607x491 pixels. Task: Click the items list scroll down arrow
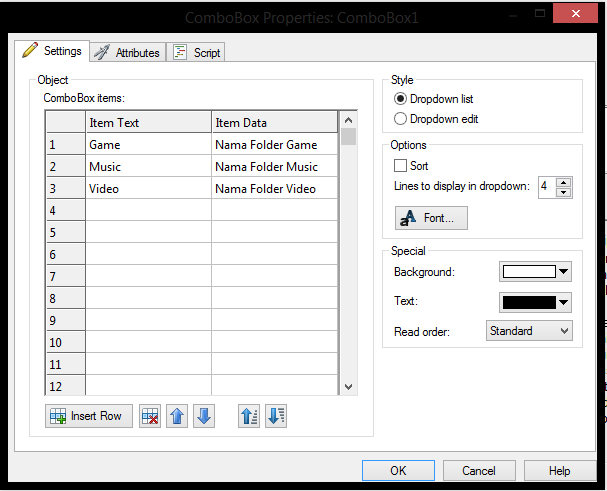click(x=348, y=387)
